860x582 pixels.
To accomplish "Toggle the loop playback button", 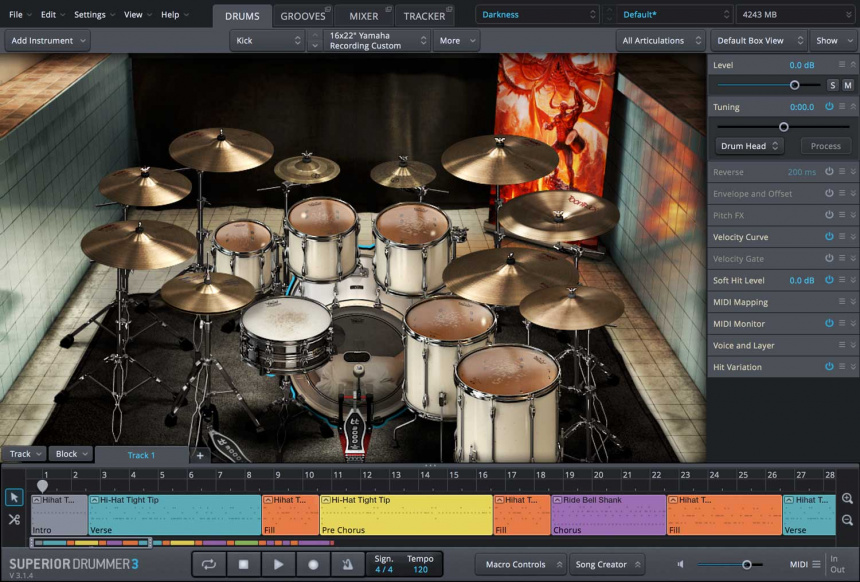I will click(x=209, y=564).
